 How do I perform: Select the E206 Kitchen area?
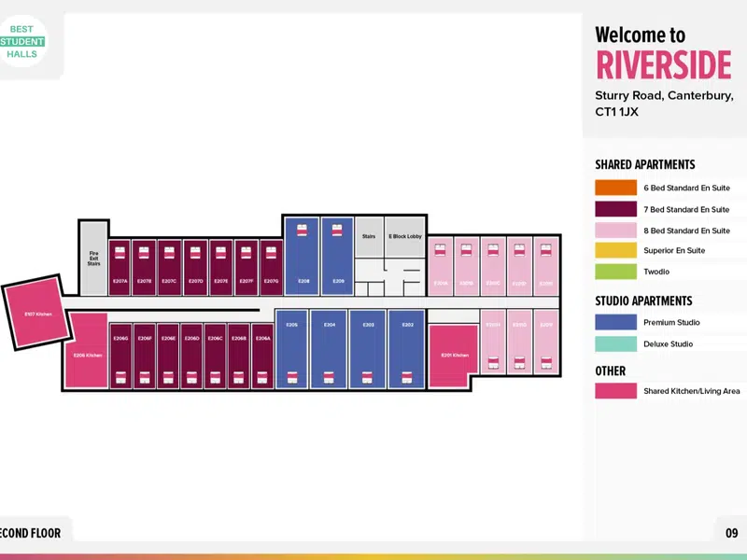point(87,350)
